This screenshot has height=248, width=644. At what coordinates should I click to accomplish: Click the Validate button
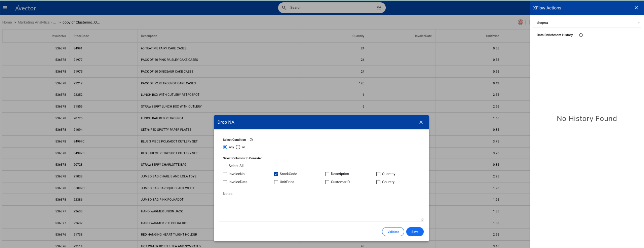[393, 232]
